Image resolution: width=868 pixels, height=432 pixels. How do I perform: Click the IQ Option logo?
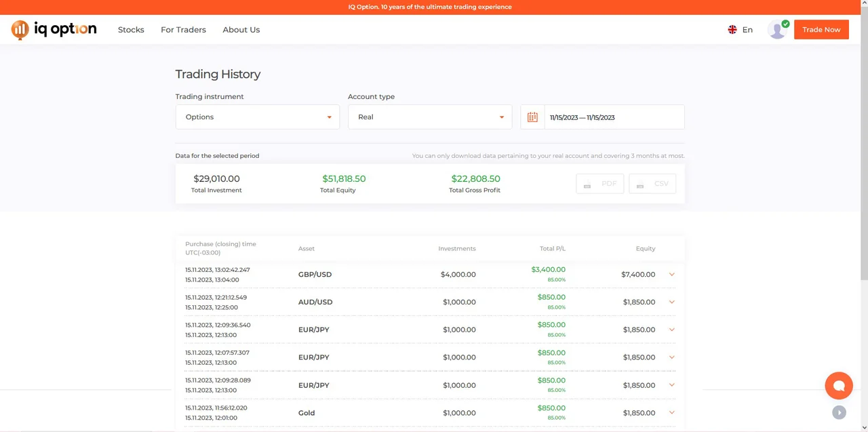tap(54, 30)
